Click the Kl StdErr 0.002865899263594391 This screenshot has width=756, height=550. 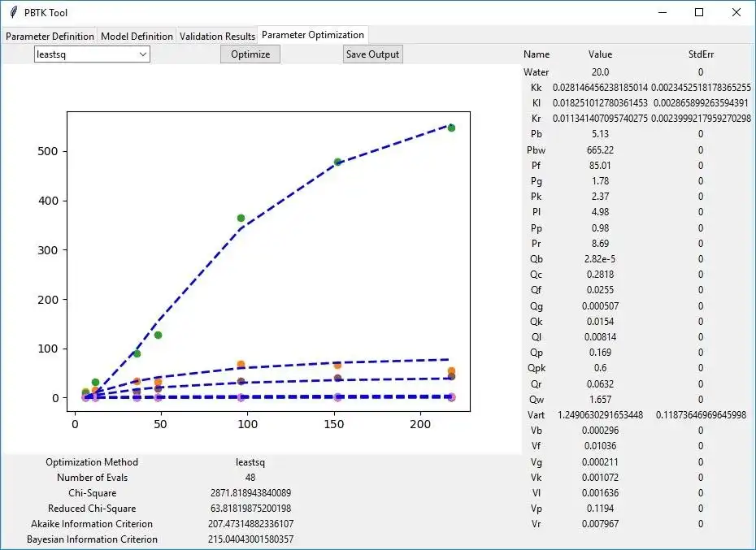pos(701,103)
